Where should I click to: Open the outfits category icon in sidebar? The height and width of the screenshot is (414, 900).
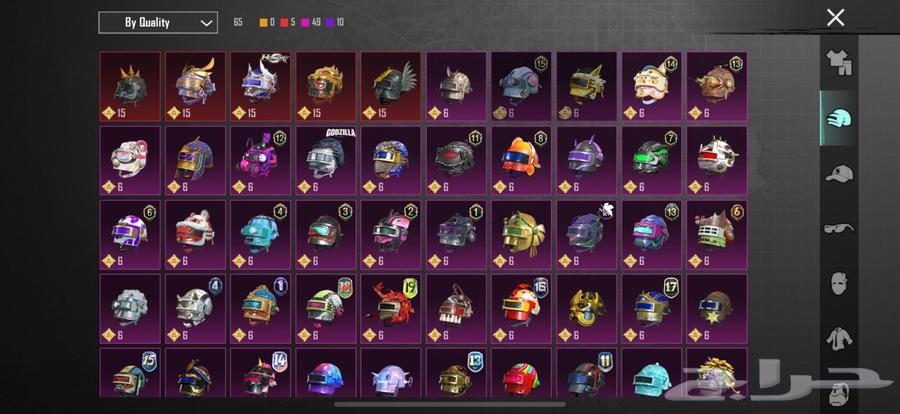838,62
